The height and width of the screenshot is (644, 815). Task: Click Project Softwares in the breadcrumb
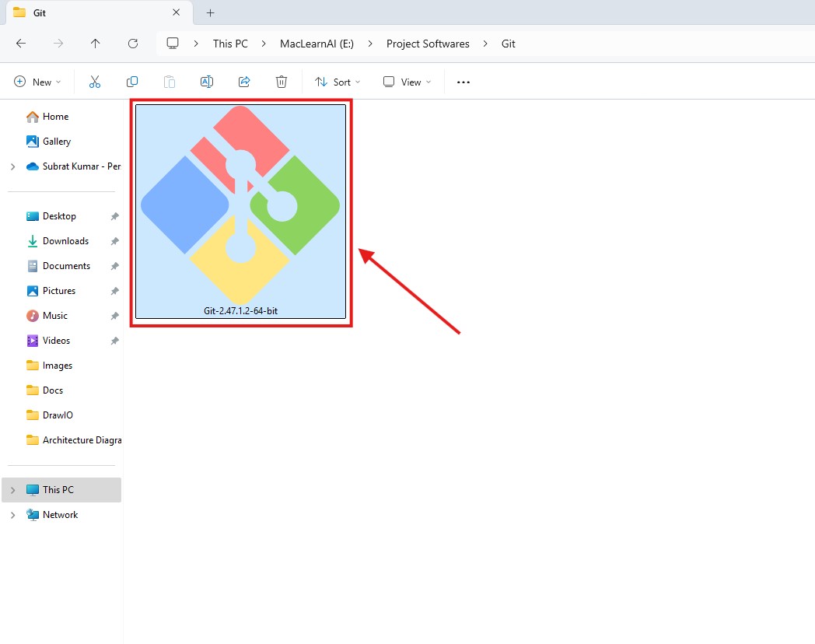coord(428,44)
